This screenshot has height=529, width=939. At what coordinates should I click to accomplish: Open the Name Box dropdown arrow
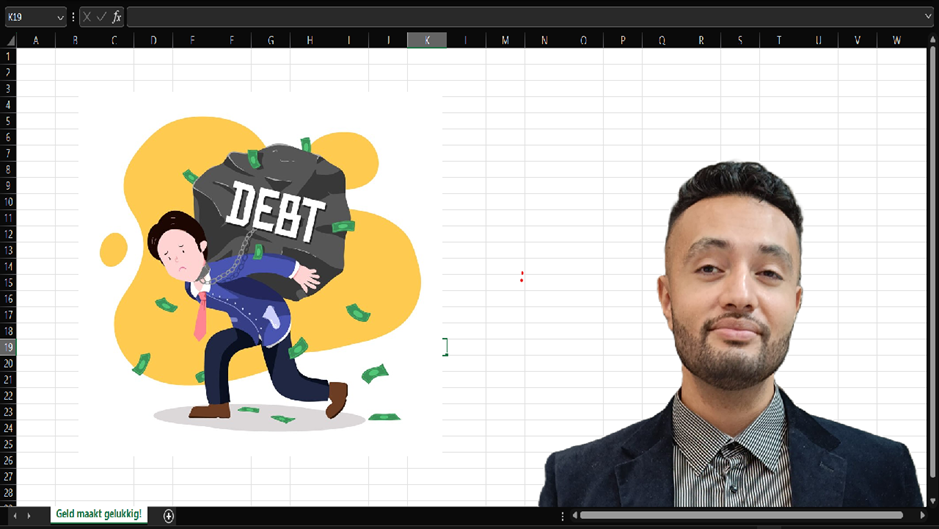(59, 17)
